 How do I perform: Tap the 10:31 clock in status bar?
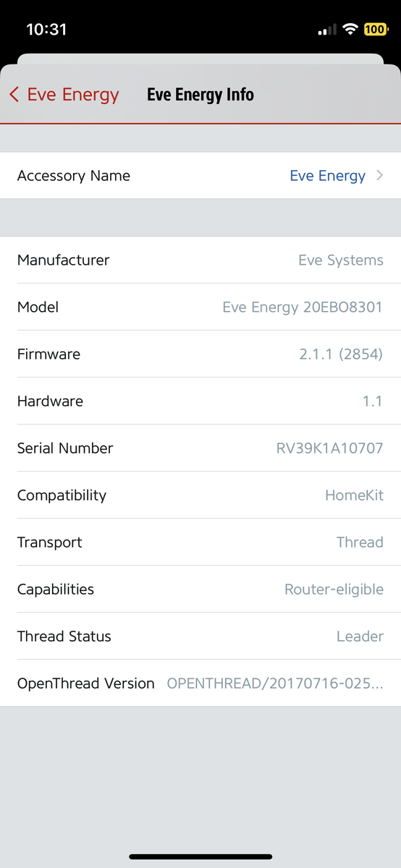(46, 30)
